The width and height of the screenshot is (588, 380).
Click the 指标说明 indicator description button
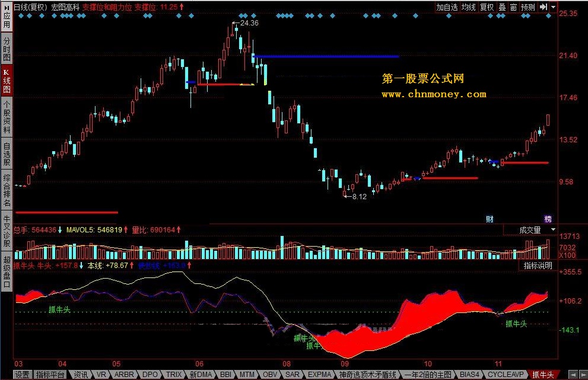[x=538, y=266]
